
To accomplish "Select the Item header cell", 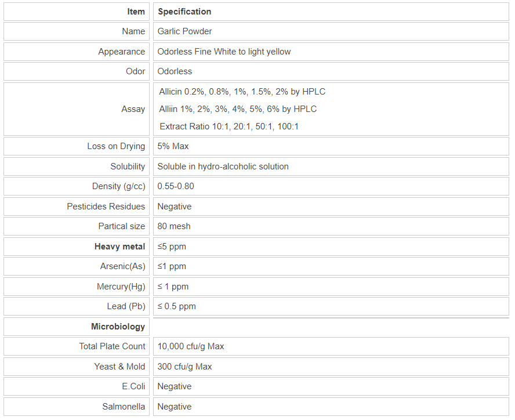I will (x=136, y=12).
